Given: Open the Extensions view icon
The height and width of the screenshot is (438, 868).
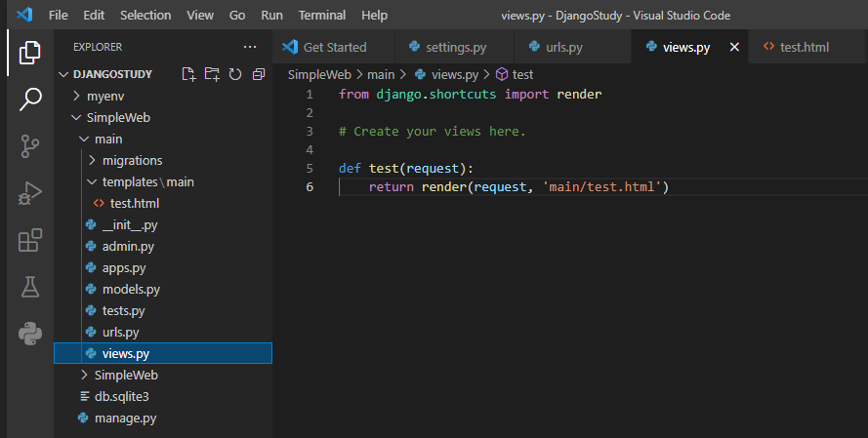Looking at the screenshot, I should point(30,240).
